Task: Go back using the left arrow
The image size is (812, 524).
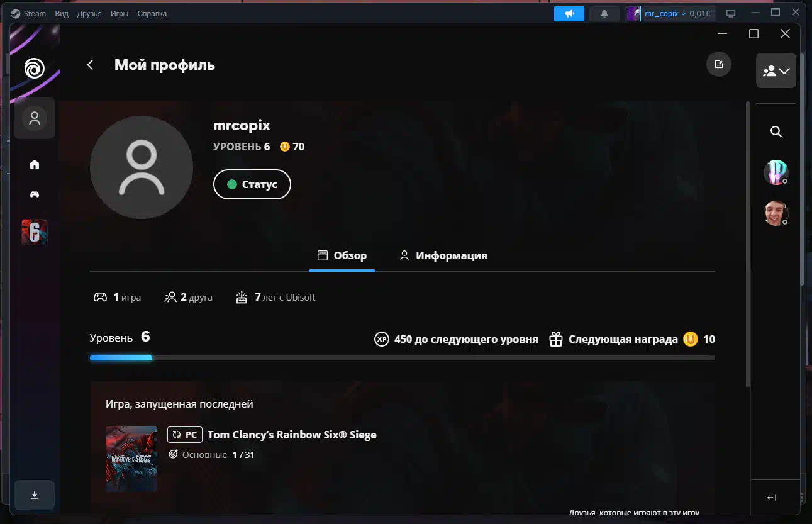Action: point(90,65)
